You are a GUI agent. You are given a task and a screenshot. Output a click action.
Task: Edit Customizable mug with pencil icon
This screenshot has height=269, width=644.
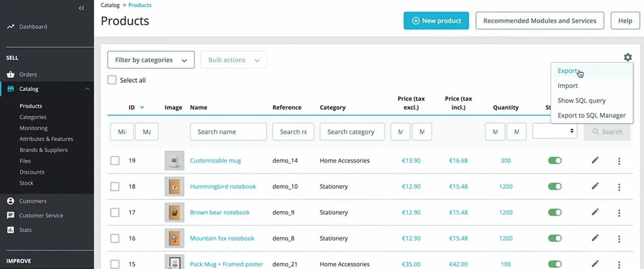pos(595,160)
